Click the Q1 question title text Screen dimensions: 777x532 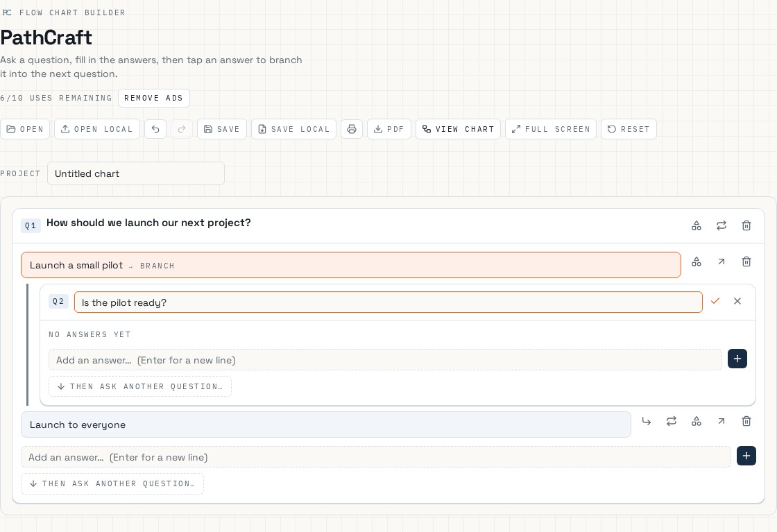[148, 223]
